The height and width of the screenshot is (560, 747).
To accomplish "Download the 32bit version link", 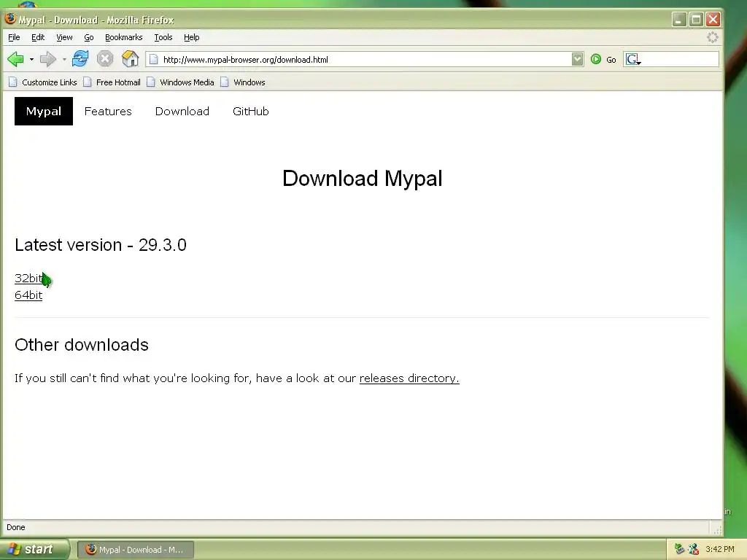I will click(28, 278).
